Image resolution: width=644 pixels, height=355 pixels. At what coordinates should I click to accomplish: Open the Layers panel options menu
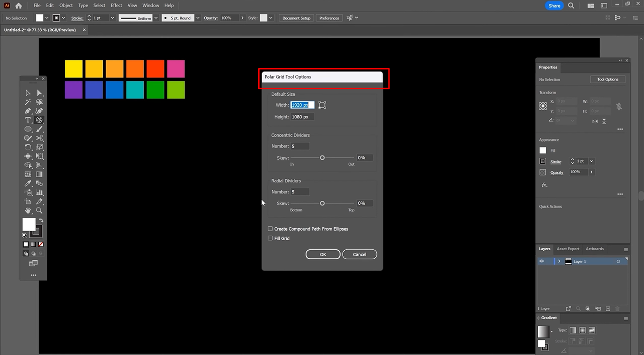626,249
